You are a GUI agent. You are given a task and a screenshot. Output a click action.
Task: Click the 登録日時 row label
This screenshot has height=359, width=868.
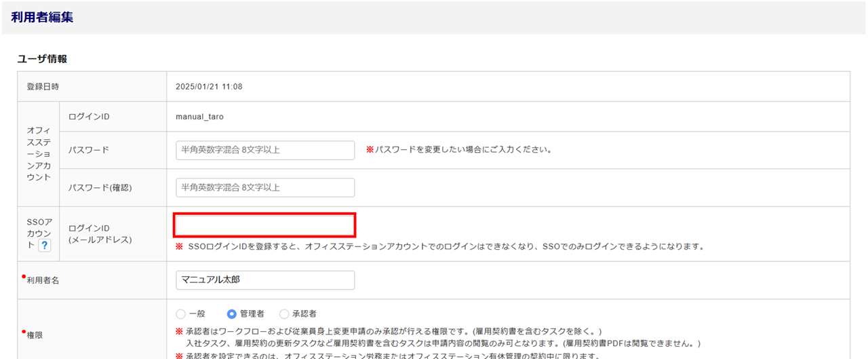(x=42, y=87)
